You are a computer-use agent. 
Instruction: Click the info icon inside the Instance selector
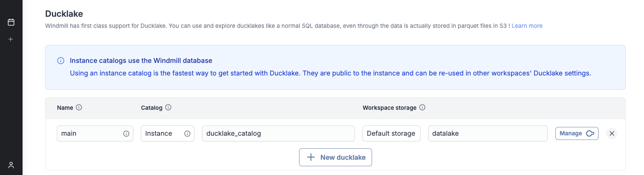pos(187,134)
